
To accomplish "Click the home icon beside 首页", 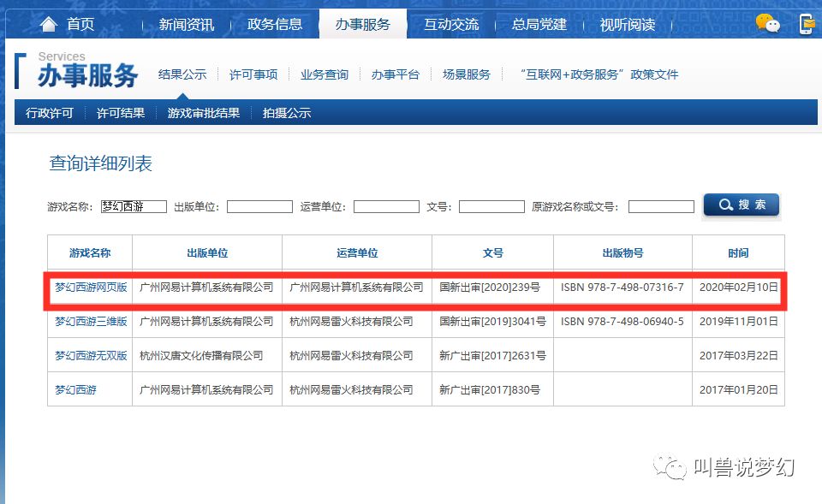I will coord(48,24).
